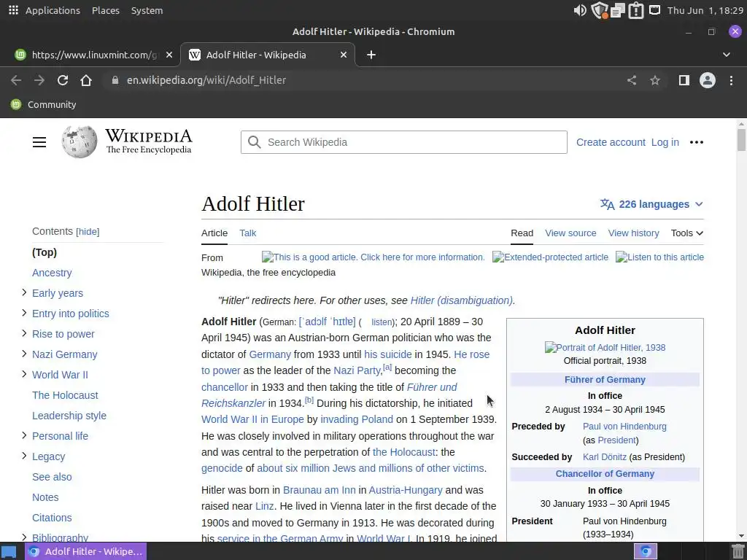Click the Adolf Hitler taskbar window button
The width and height of the screenshot is (747, 560).
click(86, 551)
